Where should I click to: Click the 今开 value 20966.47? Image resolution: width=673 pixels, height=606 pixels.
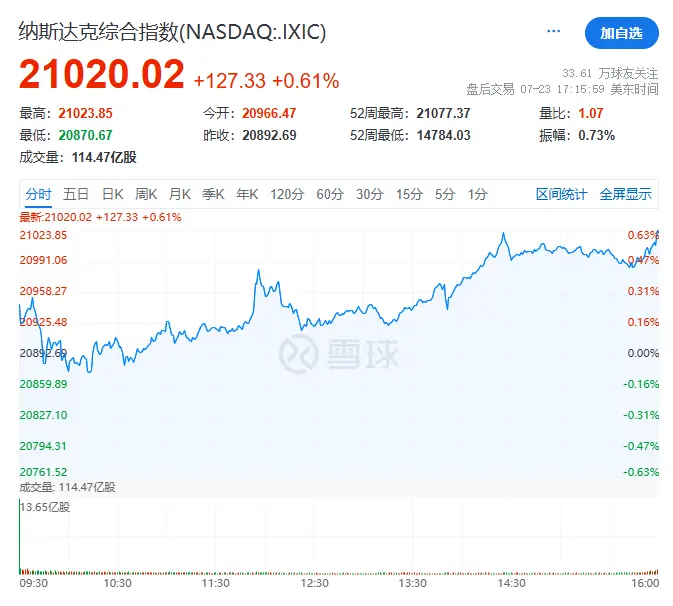tap(269, 113)
